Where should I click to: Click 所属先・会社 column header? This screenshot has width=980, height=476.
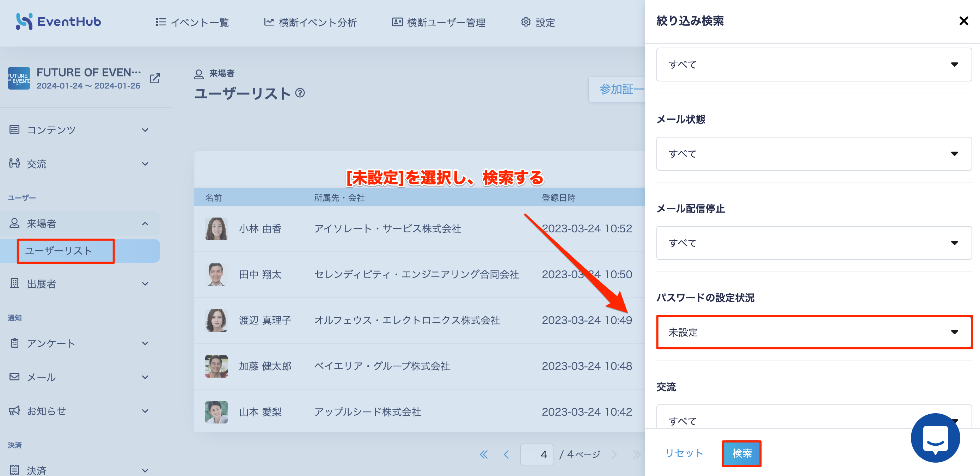pos(339,197)
